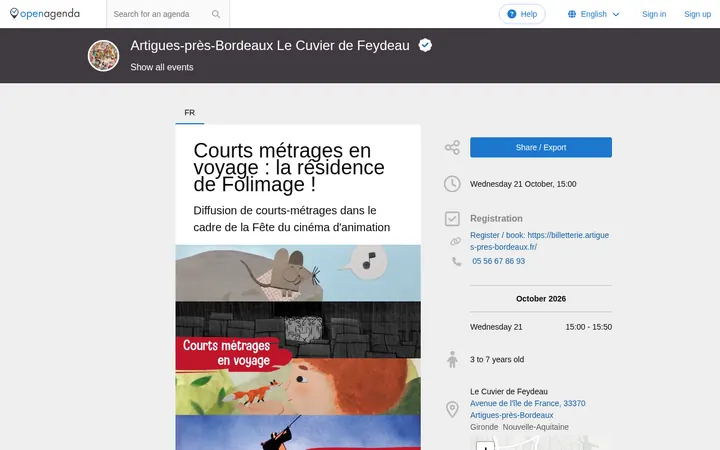This screenshot has width=720, height=450.
Task: Click the verified badge icon
Action: [x=425, y=45]
